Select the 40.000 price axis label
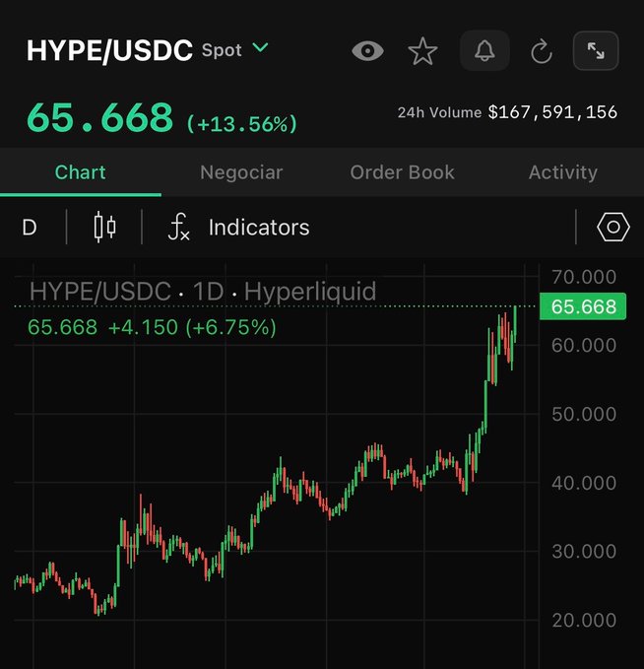The height and width of the screenshot is (669, 644). (x=584, y=484)
